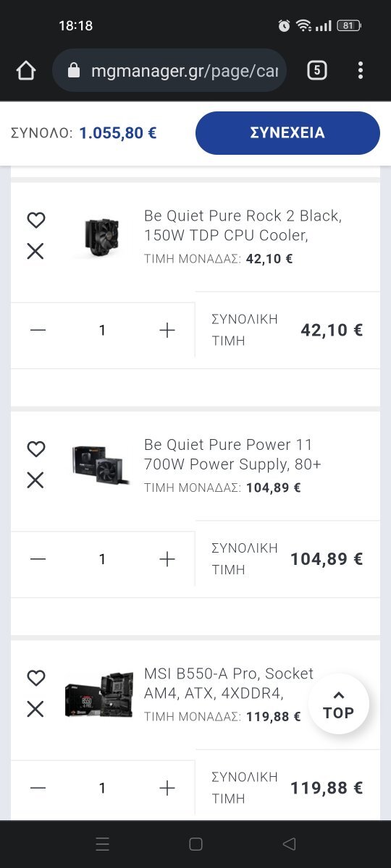Jump back up with the TOP button
The image size is (391, 868).
point(338,705)
